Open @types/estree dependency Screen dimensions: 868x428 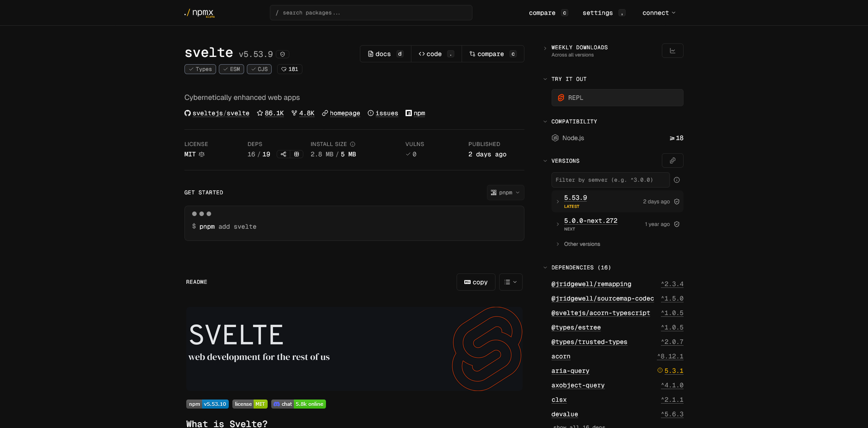pyautogui.click(x=576, y=327)
